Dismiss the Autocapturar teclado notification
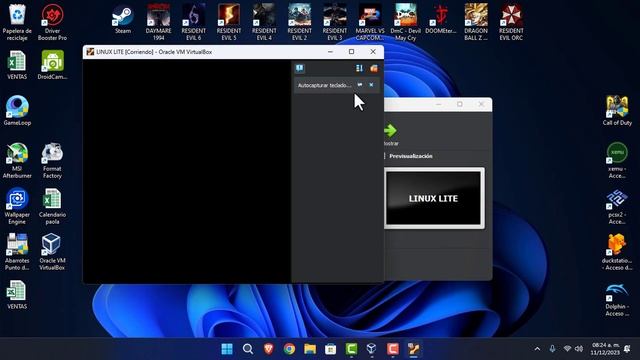 click(x=371, y=85)
